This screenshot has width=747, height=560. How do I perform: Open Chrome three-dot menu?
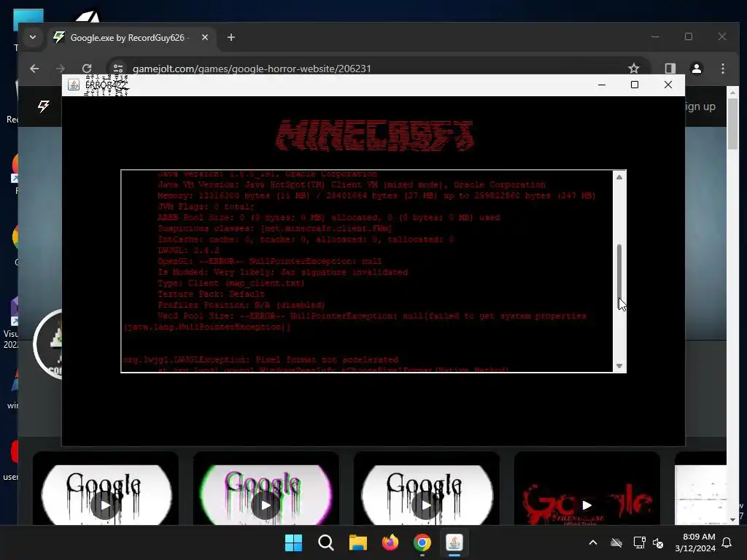pos(723,69)
